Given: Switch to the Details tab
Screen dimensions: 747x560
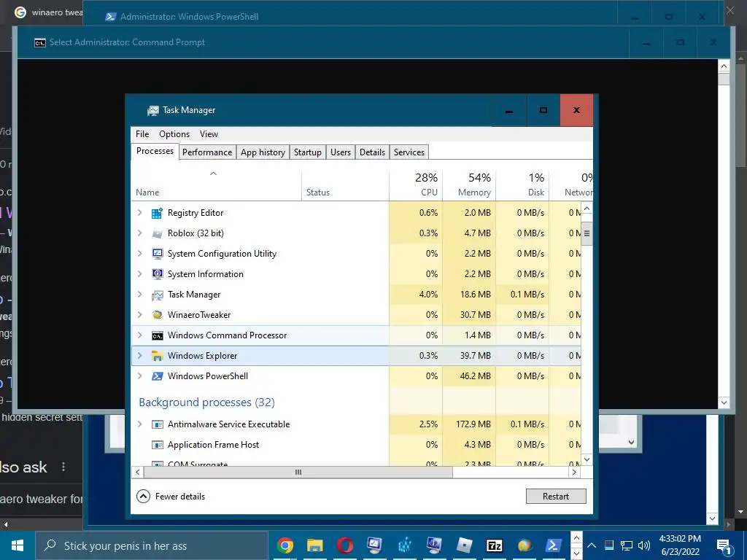Looking at the screenshot, I should point(372,152).
